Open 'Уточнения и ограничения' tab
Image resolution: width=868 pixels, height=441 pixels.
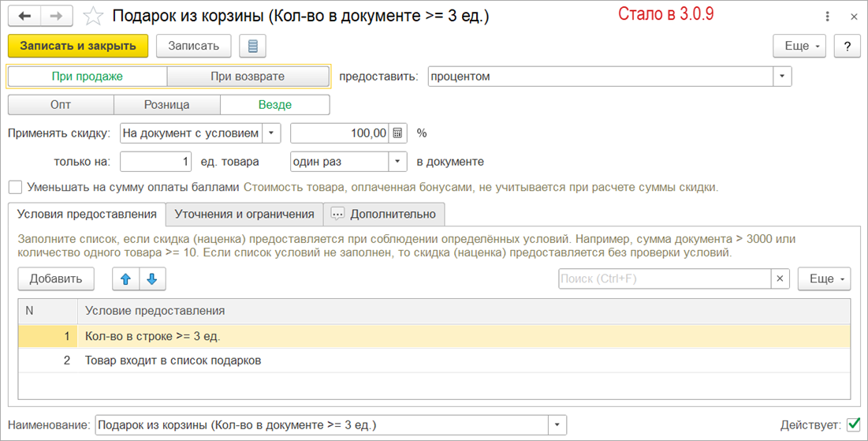(x=244, y=214)
